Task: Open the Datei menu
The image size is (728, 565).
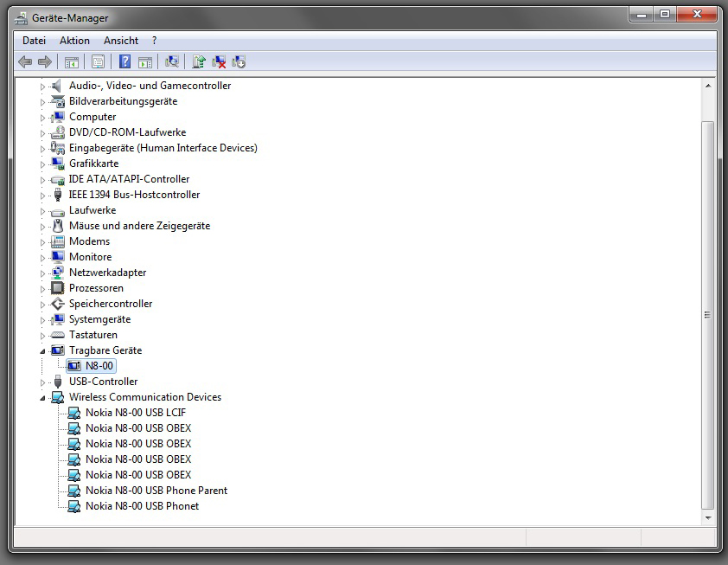Action: 34,41
